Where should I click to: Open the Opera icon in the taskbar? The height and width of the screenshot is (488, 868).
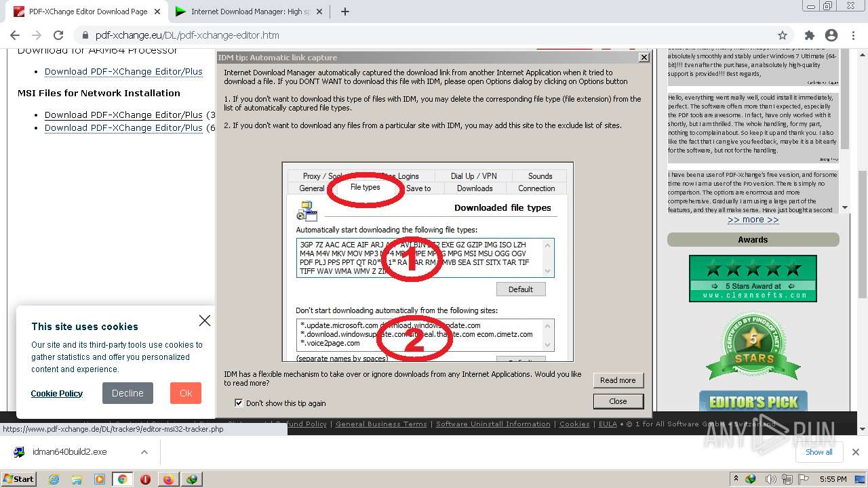pos(145,479)
